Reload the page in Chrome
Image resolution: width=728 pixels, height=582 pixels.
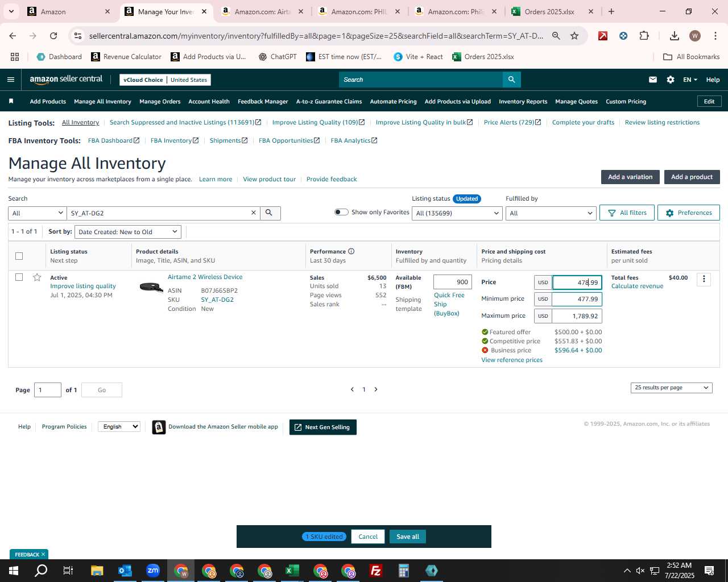(53, 36)
